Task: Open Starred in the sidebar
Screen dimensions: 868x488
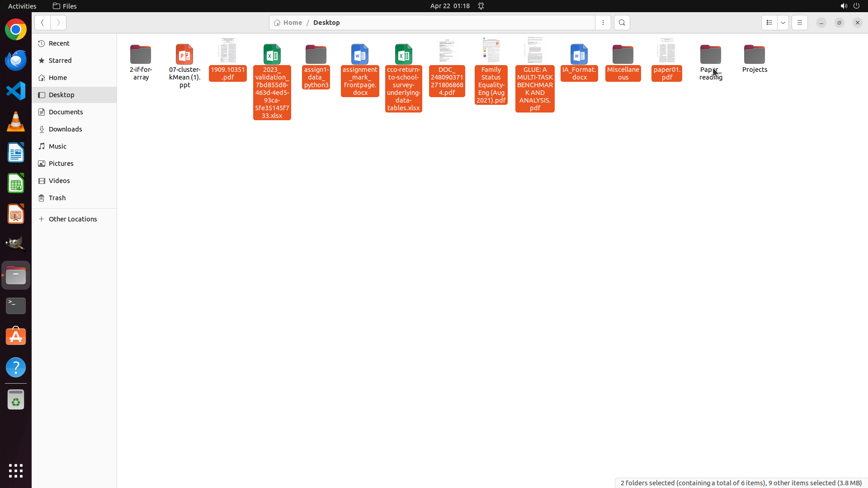Action: 60,61
